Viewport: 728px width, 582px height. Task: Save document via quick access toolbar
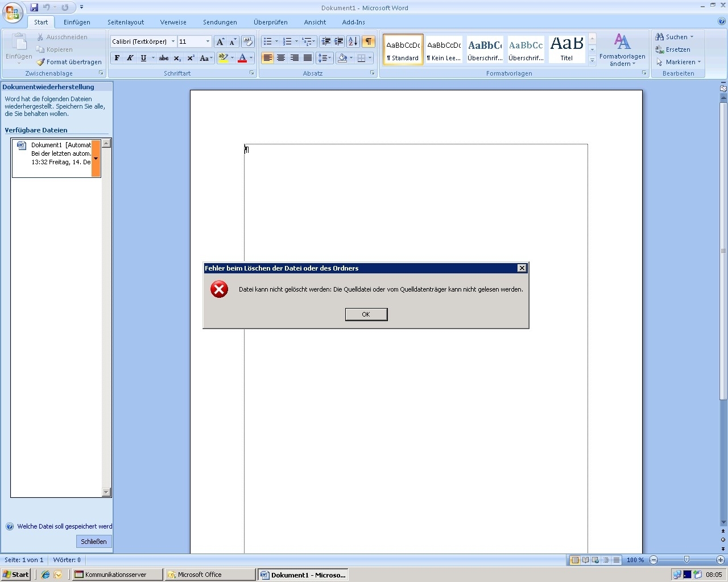(x=34, y=7)
